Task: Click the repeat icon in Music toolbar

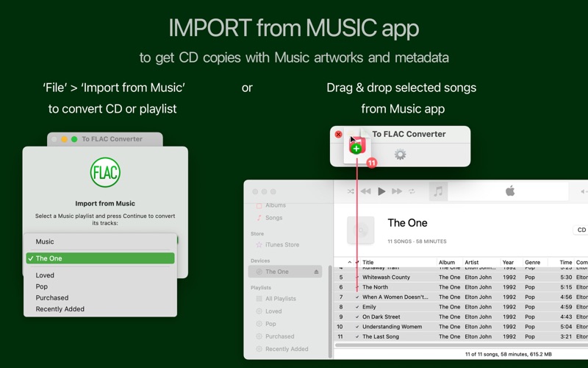Action: pyautogui.click(x=412, y=191)
